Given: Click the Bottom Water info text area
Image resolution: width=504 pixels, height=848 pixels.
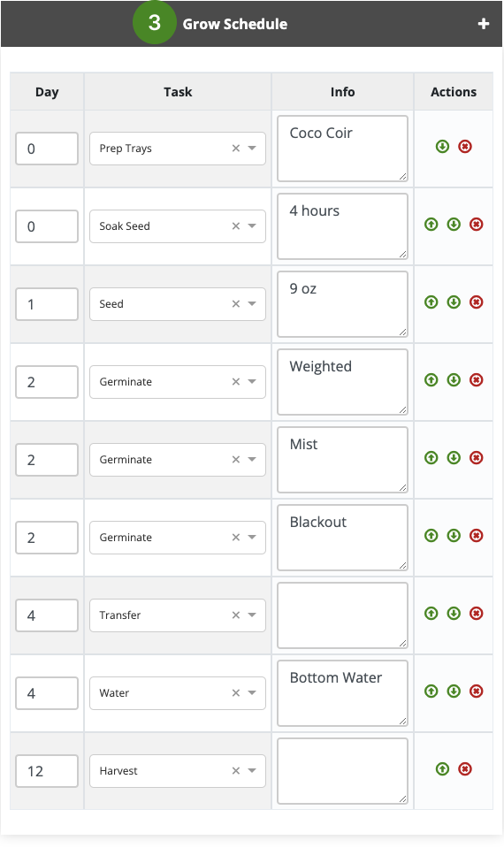Looking at the screenshot, I should 342,693.
